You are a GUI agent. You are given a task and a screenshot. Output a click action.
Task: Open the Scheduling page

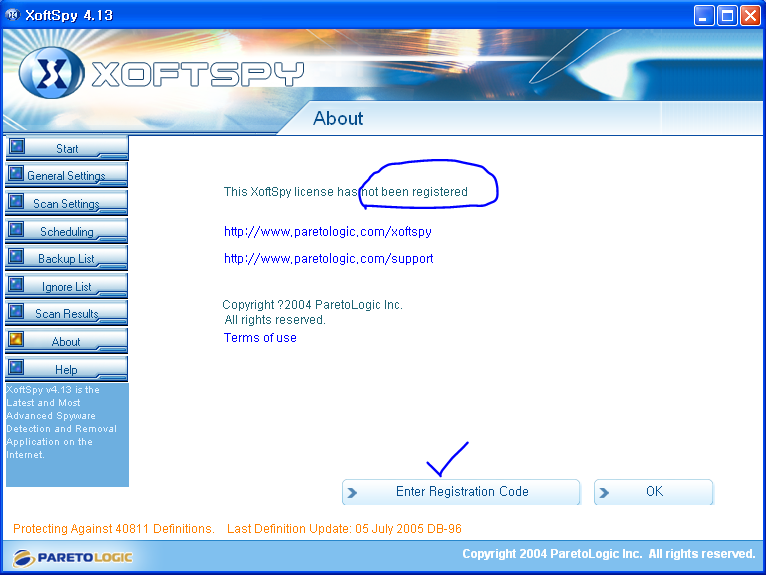(x=66, y=231)
